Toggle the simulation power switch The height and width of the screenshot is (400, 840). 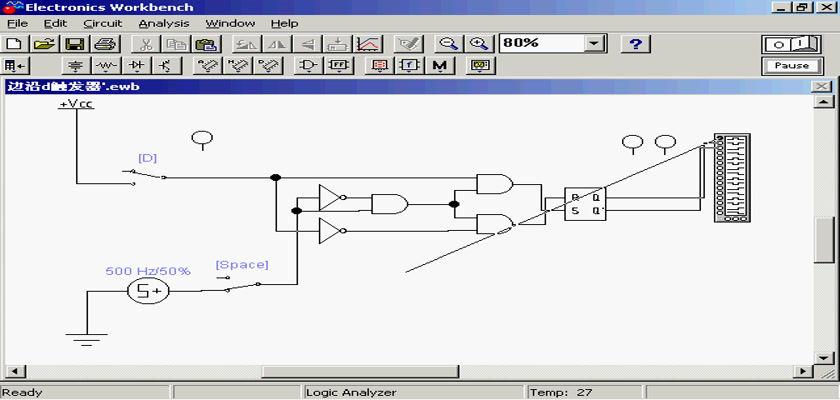coord(791,44)
